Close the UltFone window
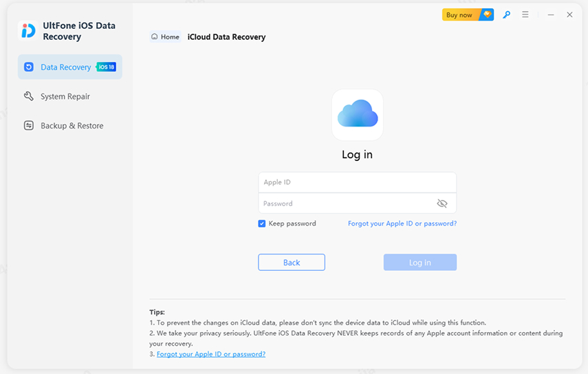The width and height of the screenshot is (588, 374). 569,14
